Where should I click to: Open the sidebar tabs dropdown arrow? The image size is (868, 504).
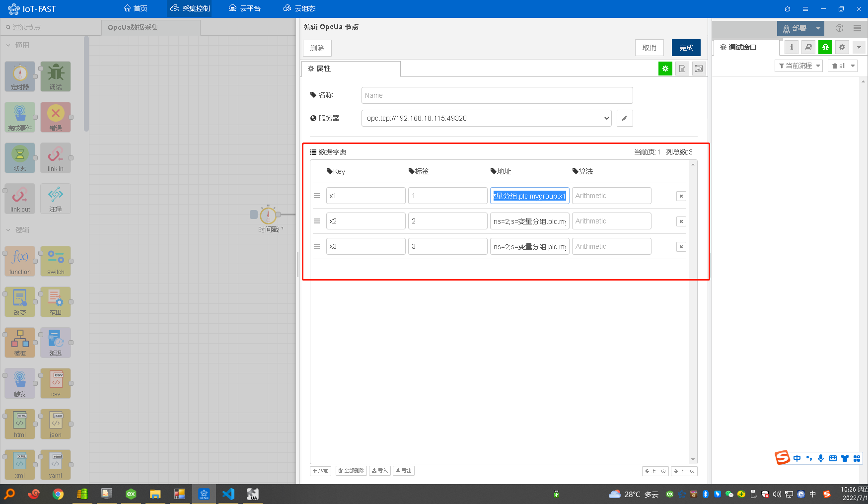click(859, 47)
